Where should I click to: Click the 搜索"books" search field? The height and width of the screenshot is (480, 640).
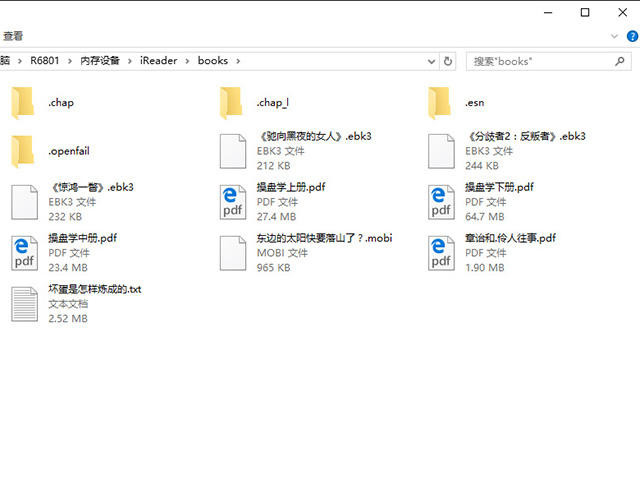coord(549,61)
